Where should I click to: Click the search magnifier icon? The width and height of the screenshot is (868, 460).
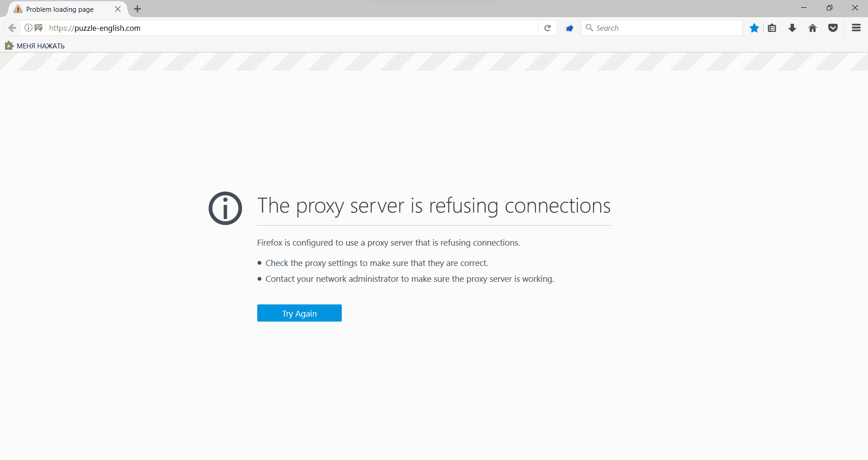589,28
